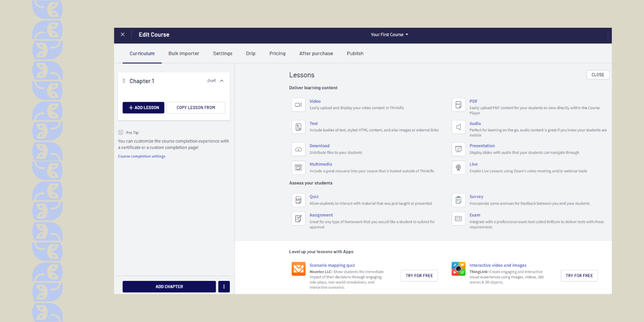The height and width of the screenshot is (322, 644).
Task: Add a Quiz via its link
Action: point(314,197)
